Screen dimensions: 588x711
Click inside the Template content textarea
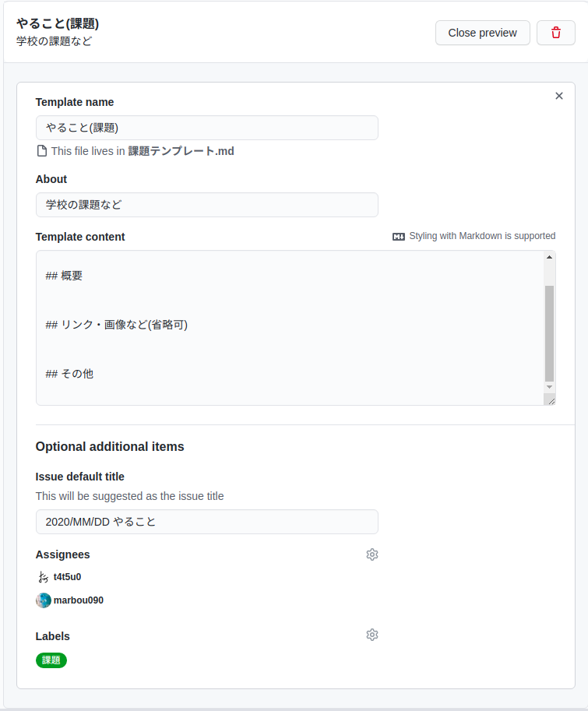click(290, 327)
